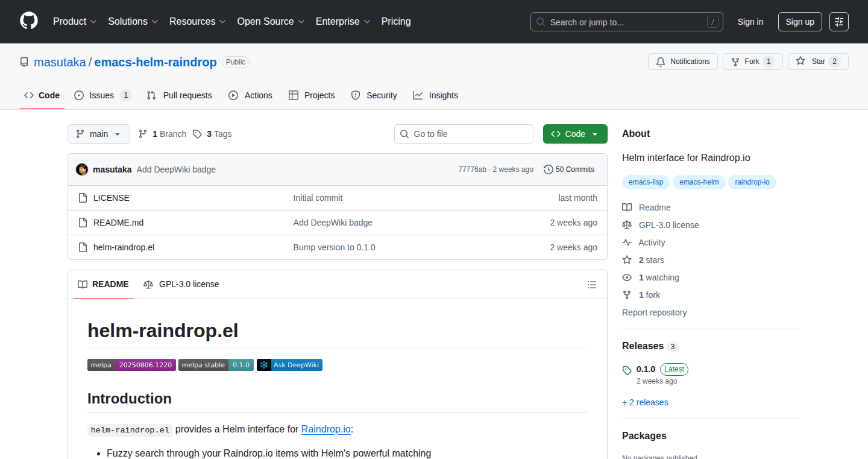Click the README.md file icon
Image resolution: width=868 pixels, height=459 pixels.
click(x=83, y=223)
